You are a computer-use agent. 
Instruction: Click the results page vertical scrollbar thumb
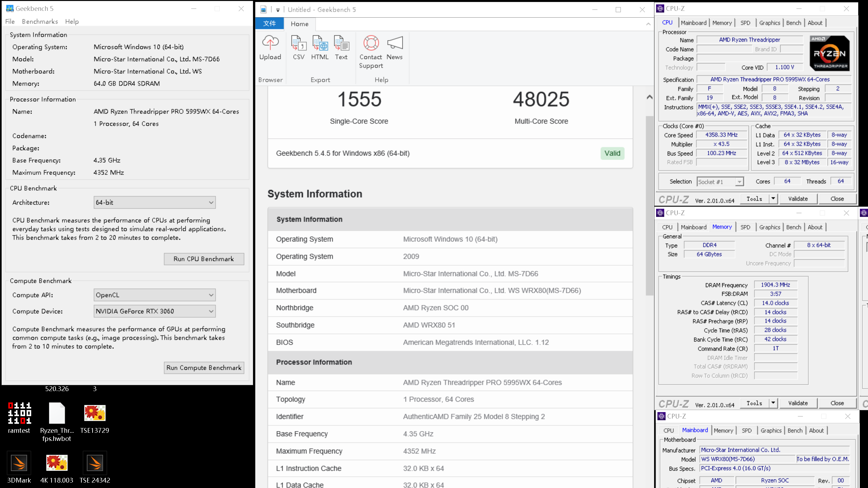point(649,206)
